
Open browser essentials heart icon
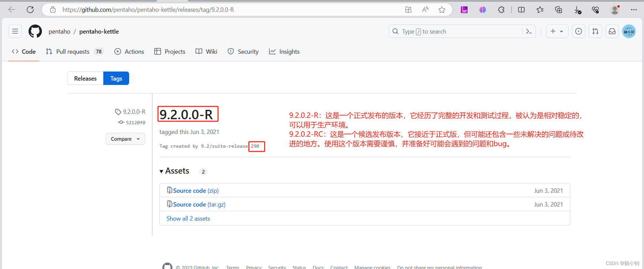596,10
